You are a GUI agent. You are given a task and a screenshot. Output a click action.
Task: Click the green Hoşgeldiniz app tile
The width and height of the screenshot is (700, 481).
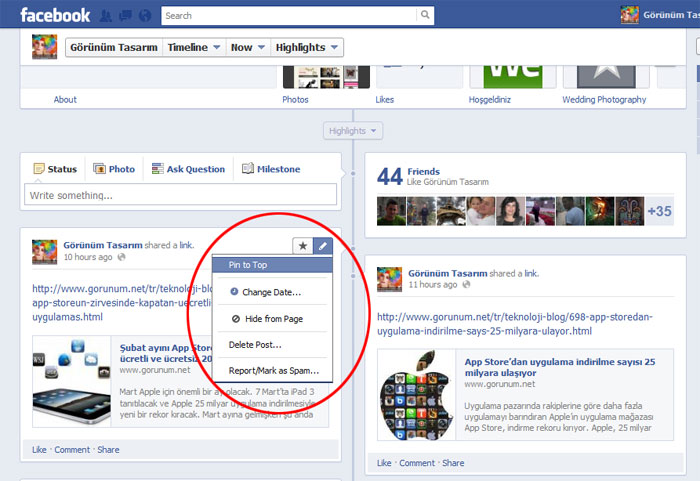click(513, 77)
